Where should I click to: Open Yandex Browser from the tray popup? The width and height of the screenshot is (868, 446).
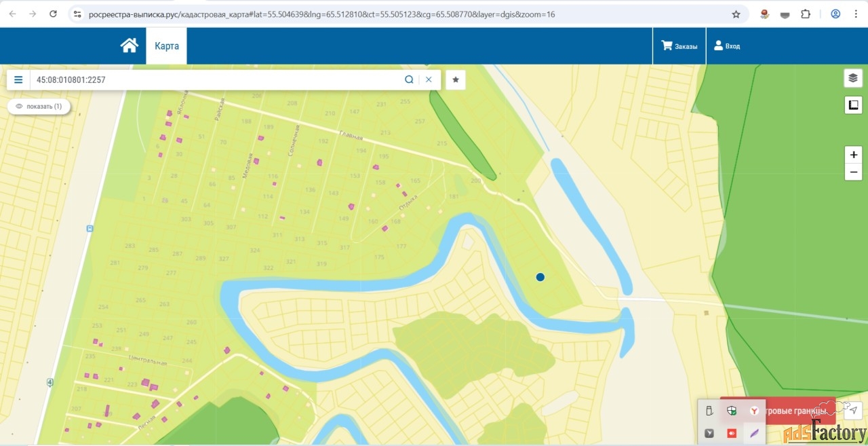click(754, 411)
